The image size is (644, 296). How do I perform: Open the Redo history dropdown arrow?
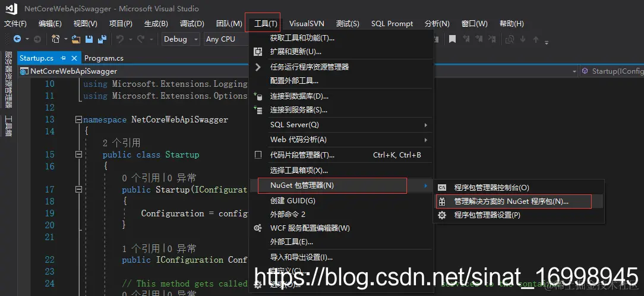(x=151, y=39)
